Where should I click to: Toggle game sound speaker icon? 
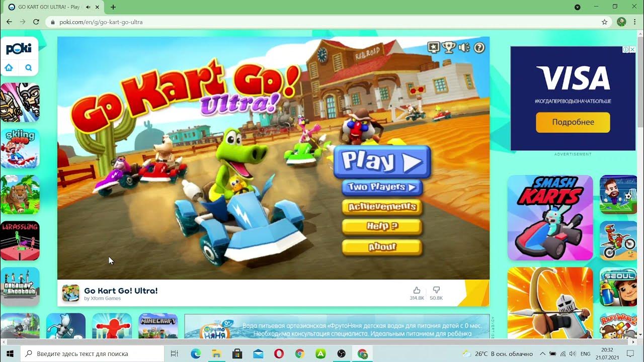464,47
